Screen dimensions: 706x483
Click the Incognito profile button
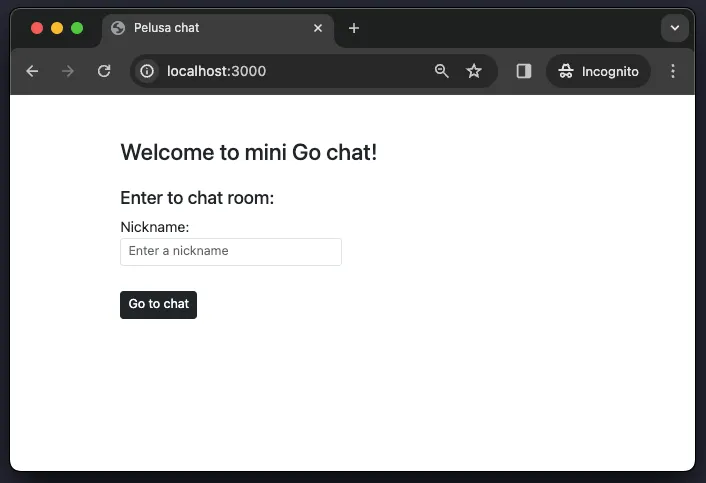click(598, 71)
